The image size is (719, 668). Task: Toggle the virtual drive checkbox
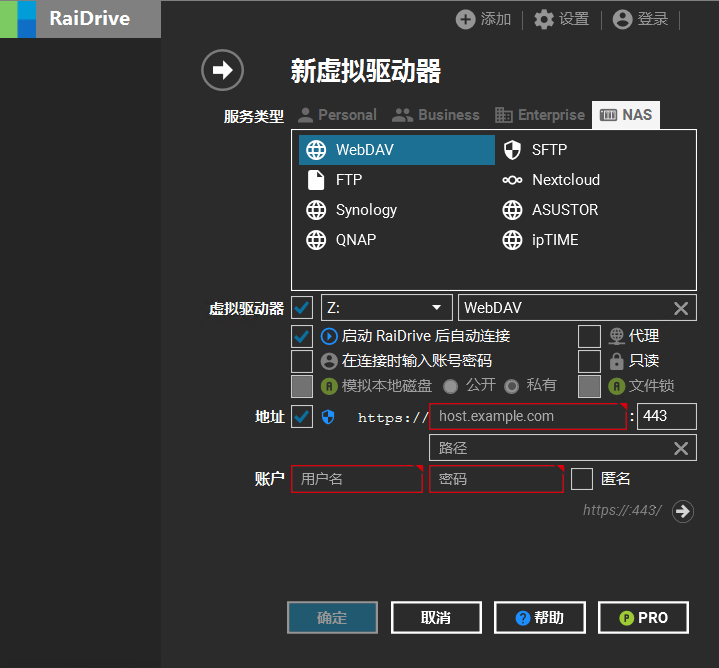point(302,308)
